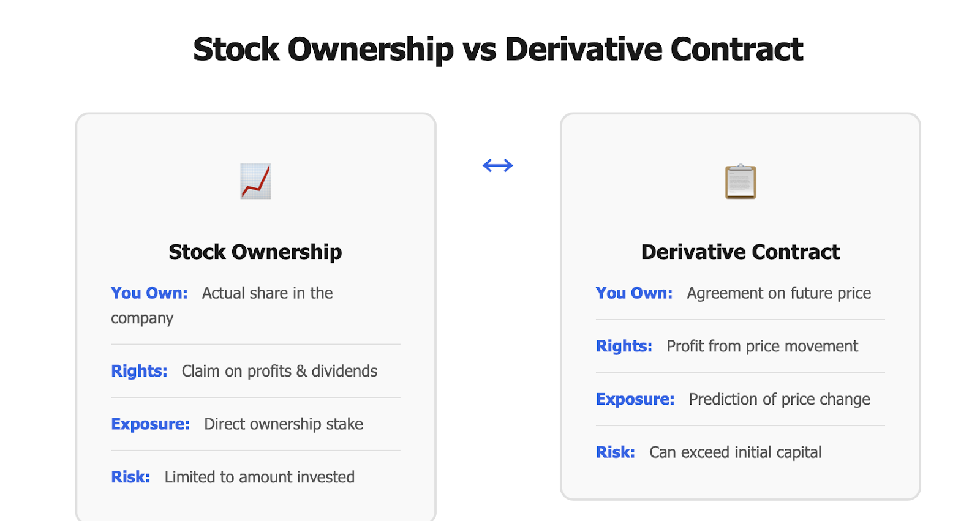980x521 pixels.
Task: Click the text 'Direct ownership stake'
Action: click(x=284, y=424)
